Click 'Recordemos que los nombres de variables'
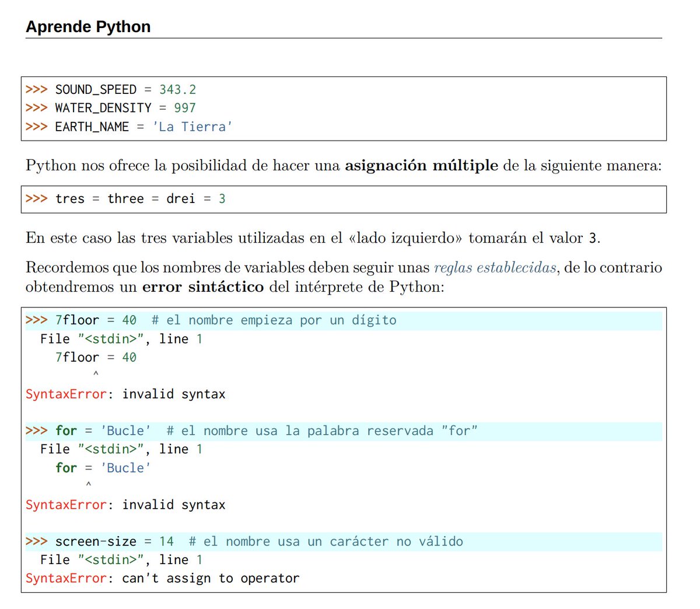This screenshot has width=700, height=609. pyautogui.click(x=164, y=268)
